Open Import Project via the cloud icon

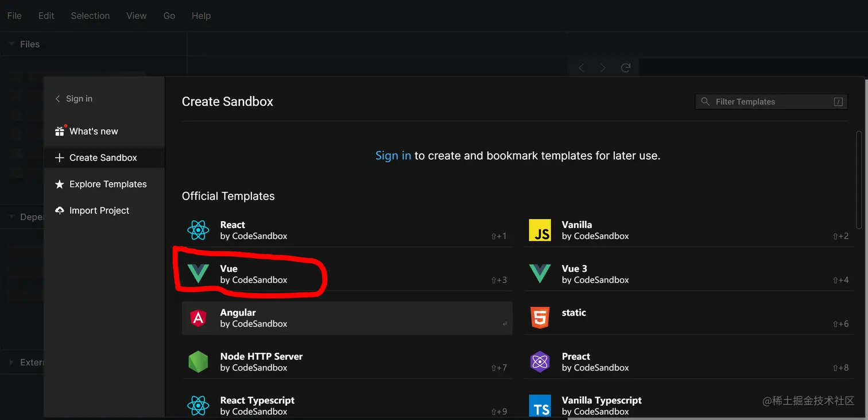point(60,210)
